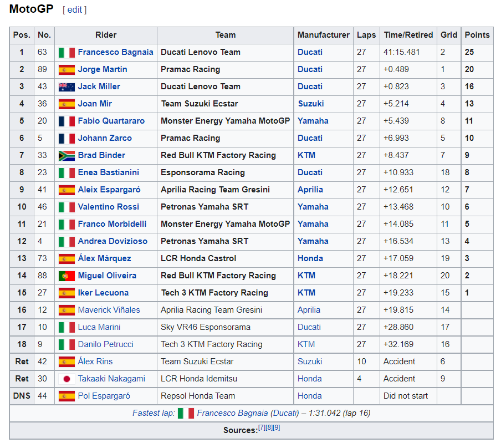Open source reference [9]
Image resolution: width=501 pixels, height=448 pixels.
(x=277, y=427)
